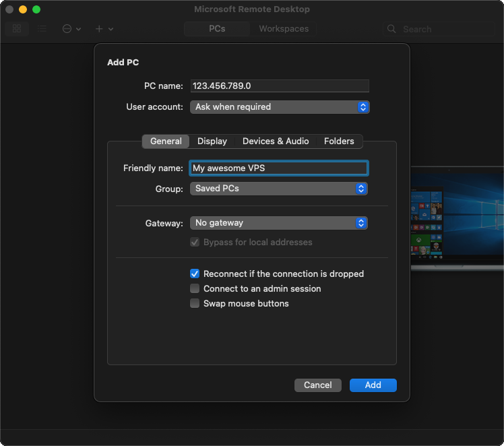
Task: Enable Connect to an admin session
Action: 195,289
